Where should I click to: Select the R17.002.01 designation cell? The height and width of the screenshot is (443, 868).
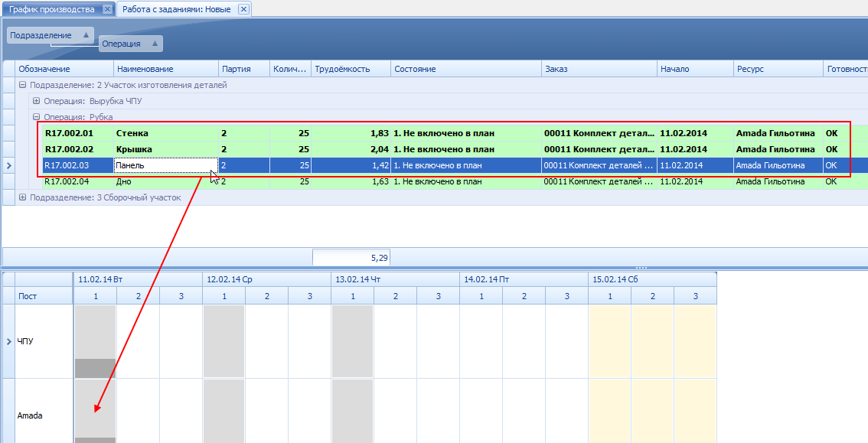point(78,133)
